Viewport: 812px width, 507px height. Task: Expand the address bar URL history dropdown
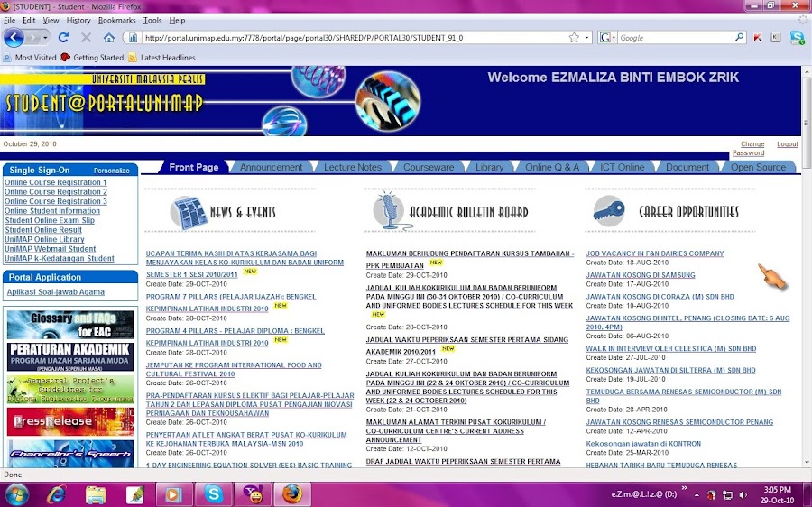586,38
